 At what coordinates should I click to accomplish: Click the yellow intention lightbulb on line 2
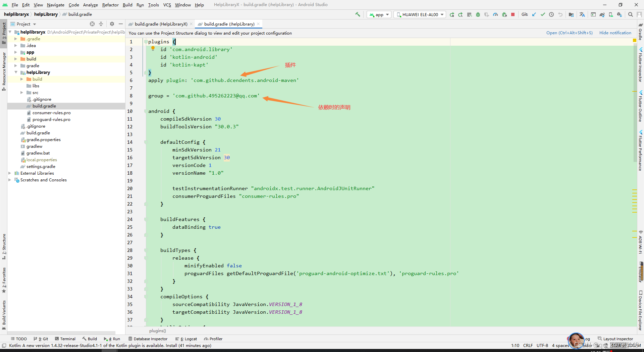(153, 49)
